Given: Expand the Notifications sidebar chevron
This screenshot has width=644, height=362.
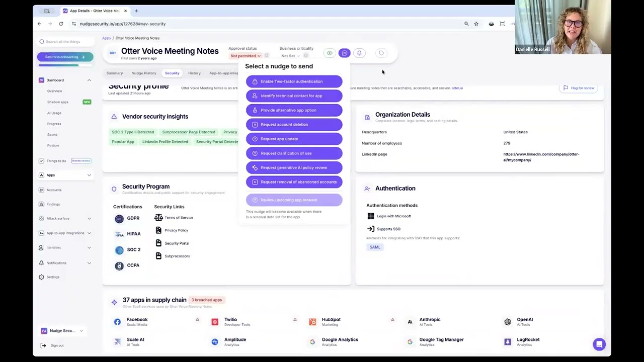Looking at the screenshot, I should click(x=89, y=263).
